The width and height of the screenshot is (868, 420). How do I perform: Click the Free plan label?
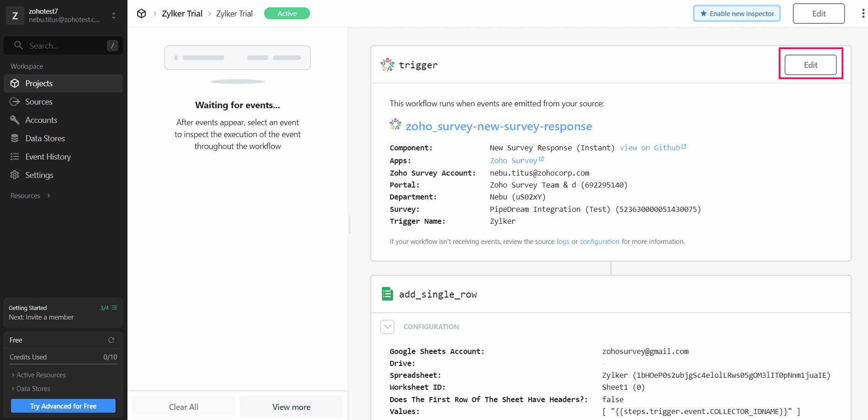tap(16, 340)
